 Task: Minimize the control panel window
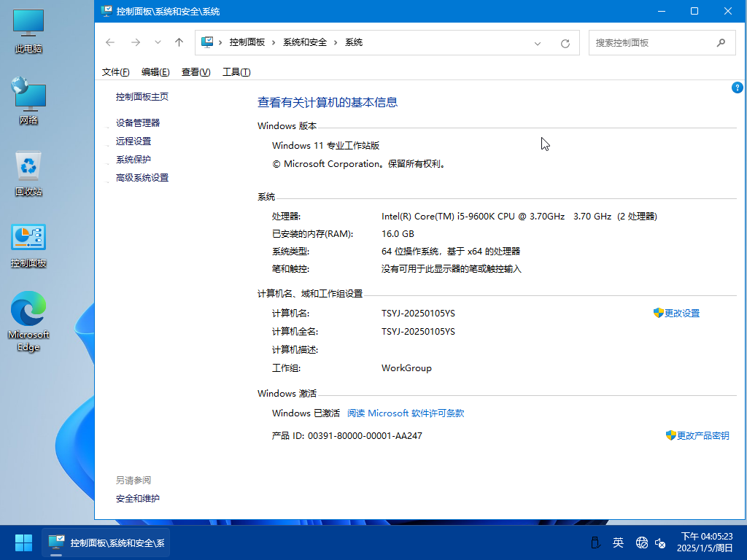[661, 11]
